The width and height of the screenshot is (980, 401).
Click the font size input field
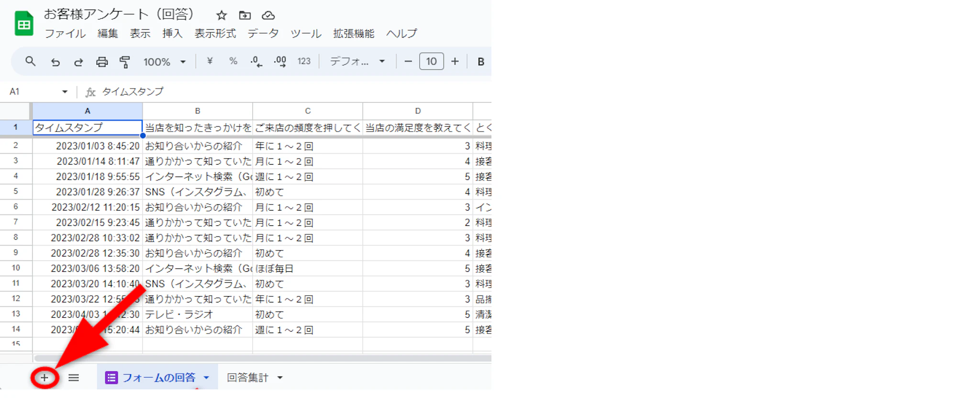click(x=431, y=62)
